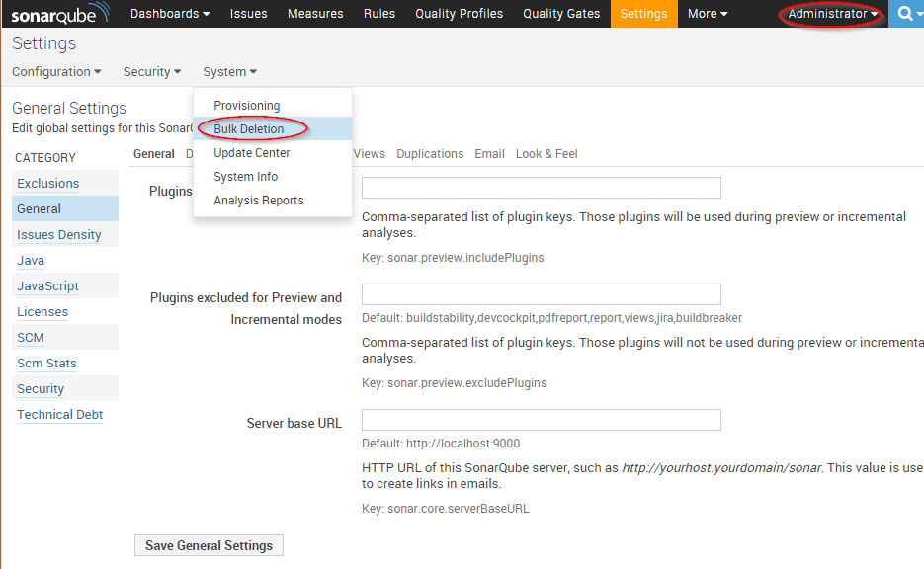
Task: Switch to the Look & Feel tab
Action: [x=546, y=154]
